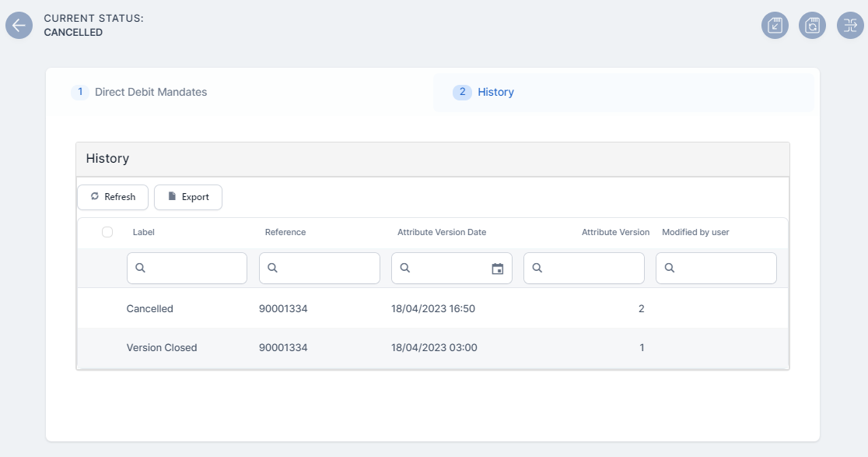
Task: Toggle the select-all rows checkbox
Action: click(107, 232)
